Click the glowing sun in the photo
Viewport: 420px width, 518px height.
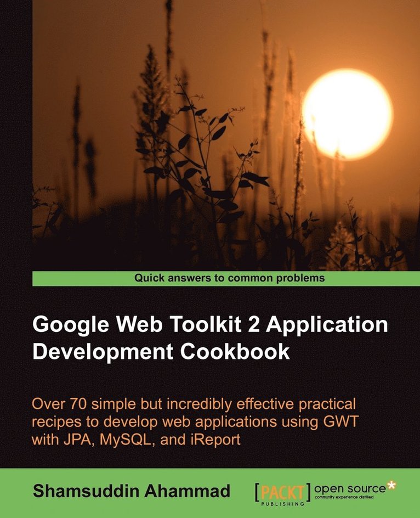click(x=347, y=114)
